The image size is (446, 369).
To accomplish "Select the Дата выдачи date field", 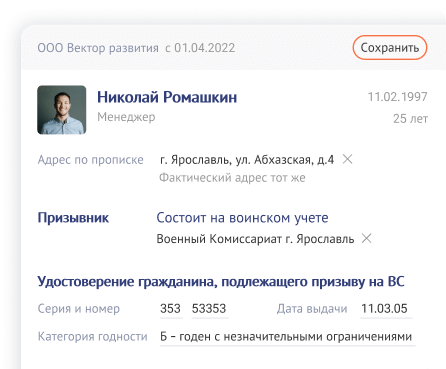I will 386,309.
